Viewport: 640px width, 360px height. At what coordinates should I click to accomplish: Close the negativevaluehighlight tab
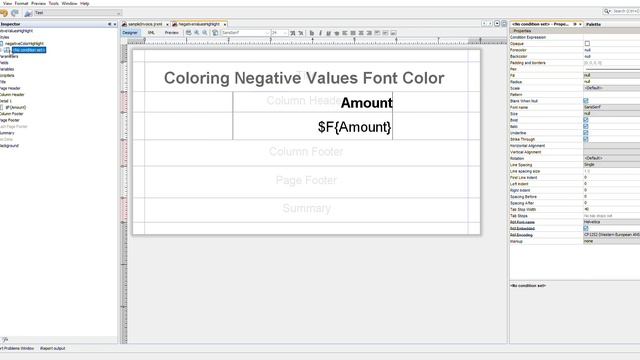(x=224, y=24)
